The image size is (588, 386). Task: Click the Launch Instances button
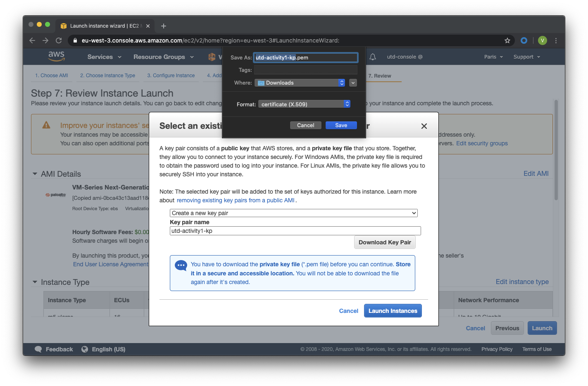[x=393, y=311]
